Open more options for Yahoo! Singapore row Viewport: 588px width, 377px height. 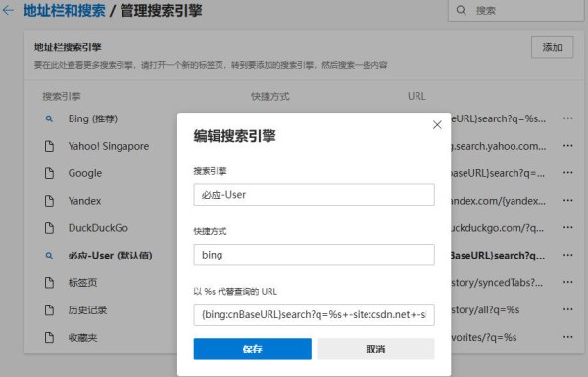tap(567, 145)
